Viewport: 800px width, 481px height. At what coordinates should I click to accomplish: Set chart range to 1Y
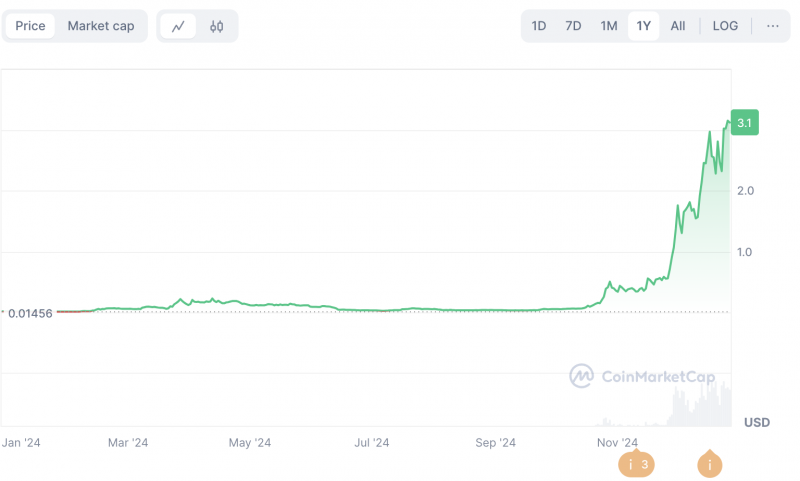pos(643,26)
